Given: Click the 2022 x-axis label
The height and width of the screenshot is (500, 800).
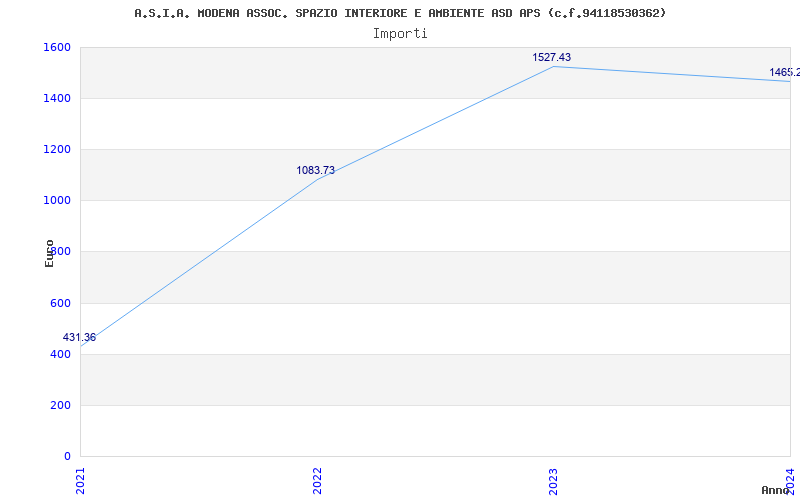Looking at the screenshot, I should pyautogui.click(x=317, y=481).
